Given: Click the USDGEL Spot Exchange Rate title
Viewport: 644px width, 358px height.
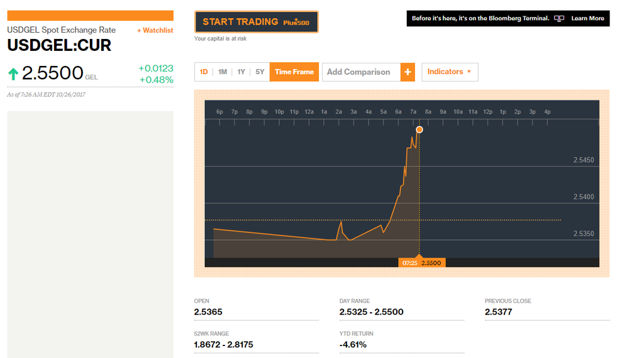Looking at the screenshot, I should click(61, 30).
